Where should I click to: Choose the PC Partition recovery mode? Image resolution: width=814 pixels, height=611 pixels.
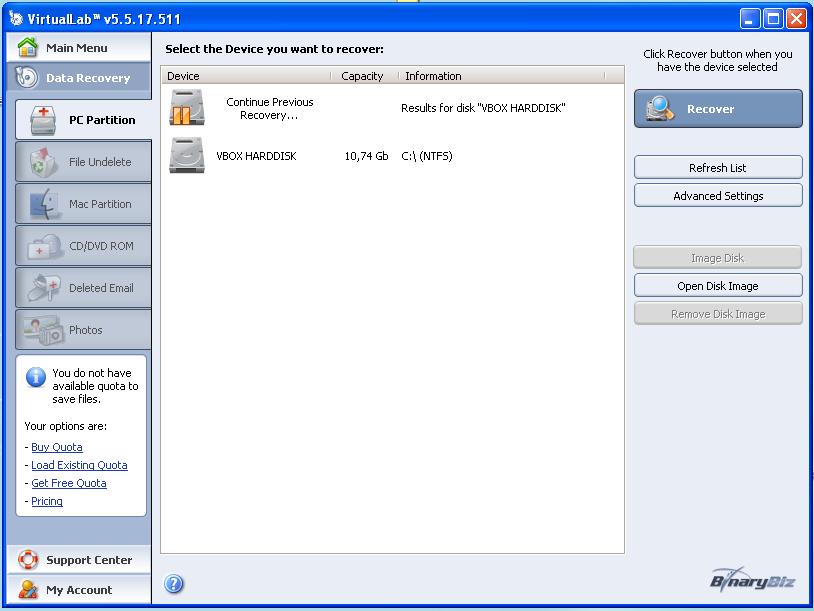tap(83, 120)
